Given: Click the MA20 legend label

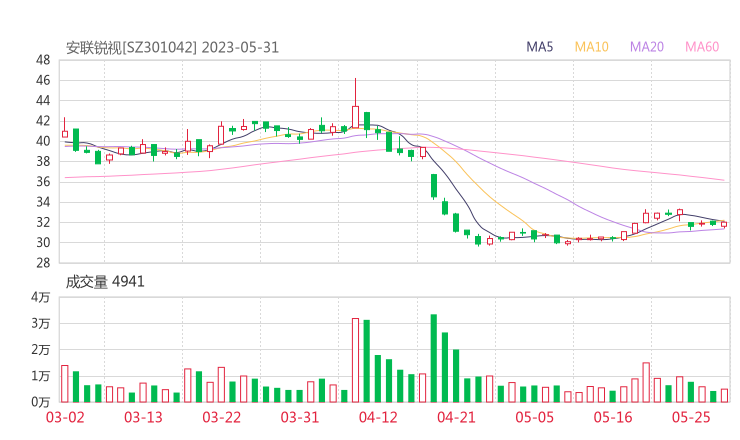Looking at the screenshot, I should (647, 47).
